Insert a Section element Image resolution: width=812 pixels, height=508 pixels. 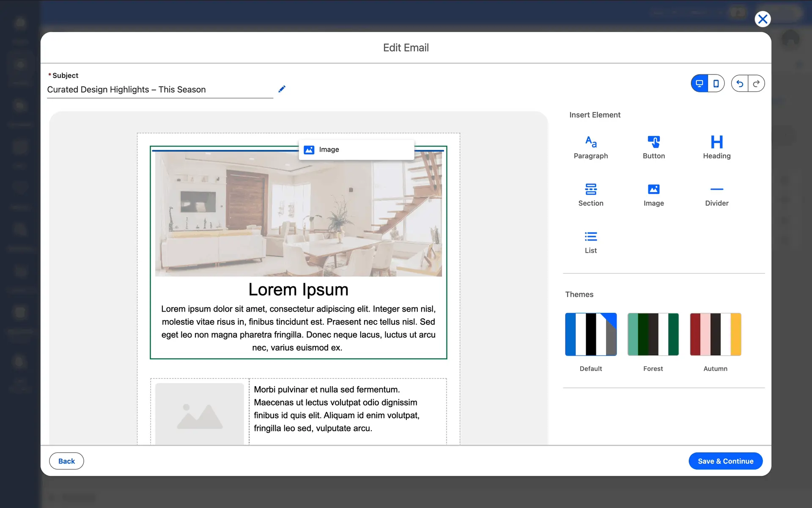(x=590, y=194)
